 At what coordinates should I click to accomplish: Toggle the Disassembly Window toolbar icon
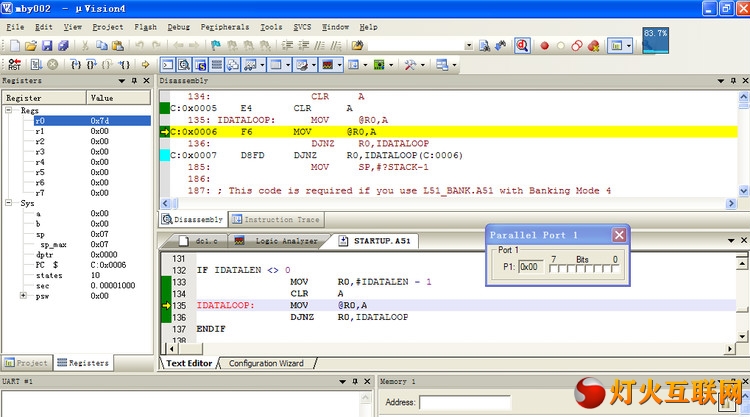184,65
